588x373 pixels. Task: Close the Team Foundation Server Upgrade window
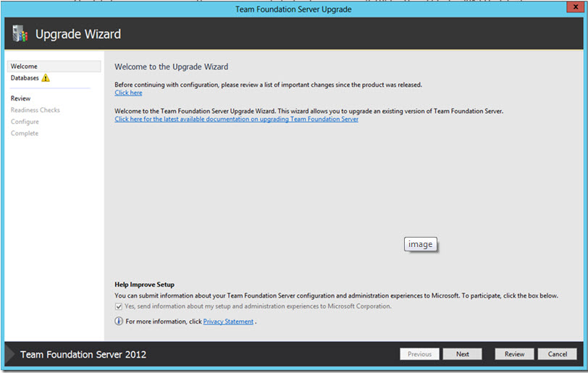pyautogui.click(x=576, y=7)
